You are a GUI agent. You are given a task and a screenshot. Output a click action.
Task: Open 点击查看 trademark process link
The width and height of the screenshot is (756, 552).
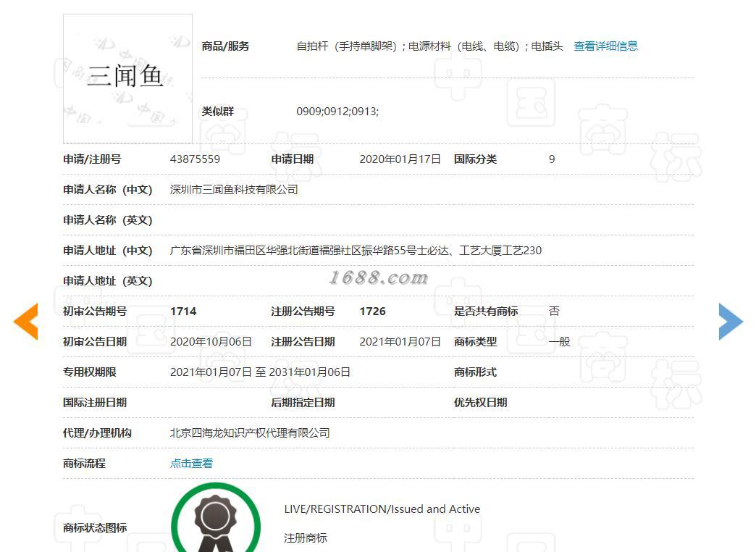(191, 463)
